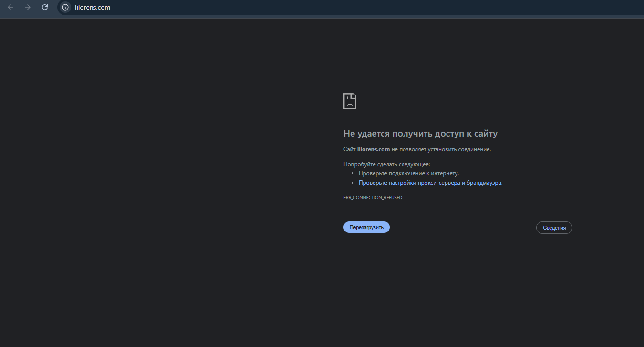Reload the page using the toolbar refresh icon
Image resolution: width=644 pixels, height=347 pixels.
pos(45,7)
